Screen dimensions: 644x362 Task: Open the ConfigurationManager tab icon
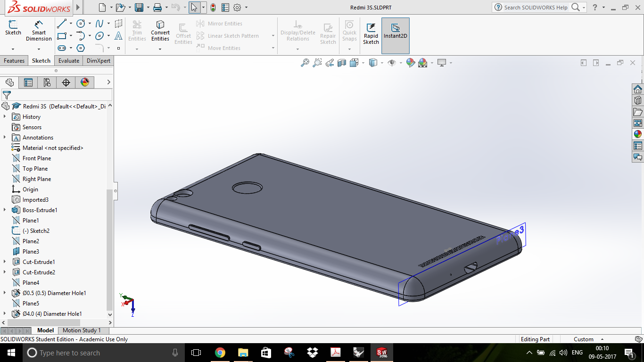point(47,82)
